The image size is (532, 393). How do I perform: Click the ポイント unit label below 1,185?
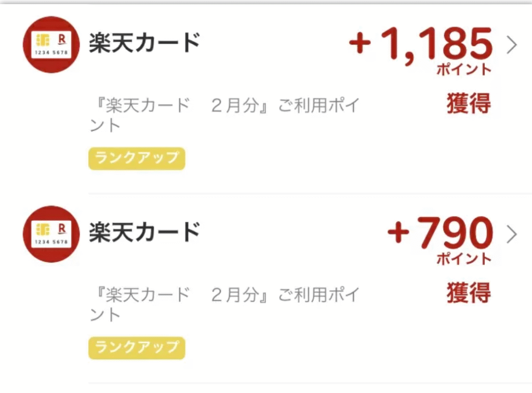464,69
